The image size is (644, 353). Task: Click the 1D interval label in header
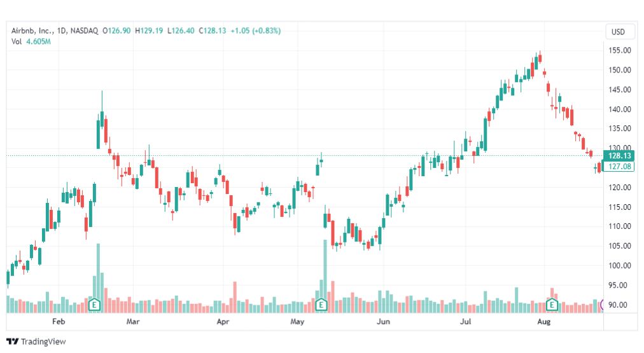pyautogui.click(x=62, y=31)
